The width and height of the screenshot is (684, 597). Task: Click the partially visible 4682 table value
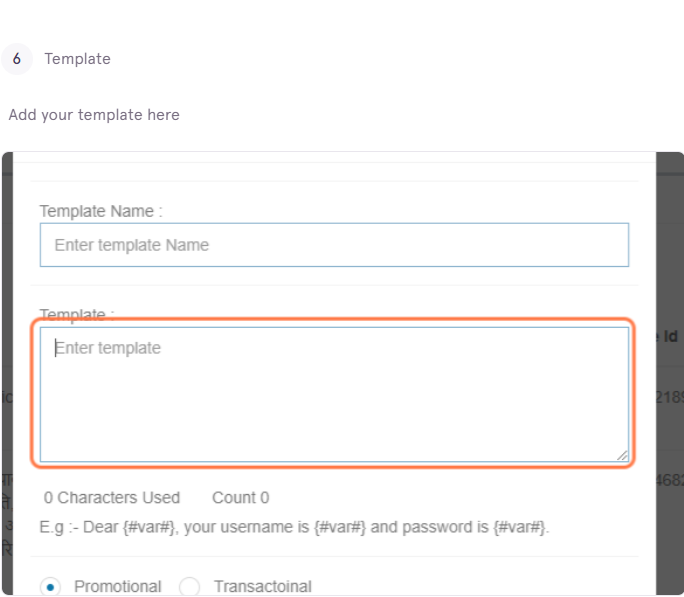(670, 480)
